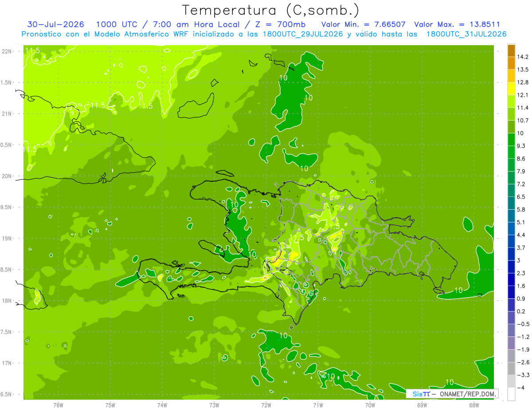
Task: Click the "9.3" colorbar value
Action: (521, 146)
